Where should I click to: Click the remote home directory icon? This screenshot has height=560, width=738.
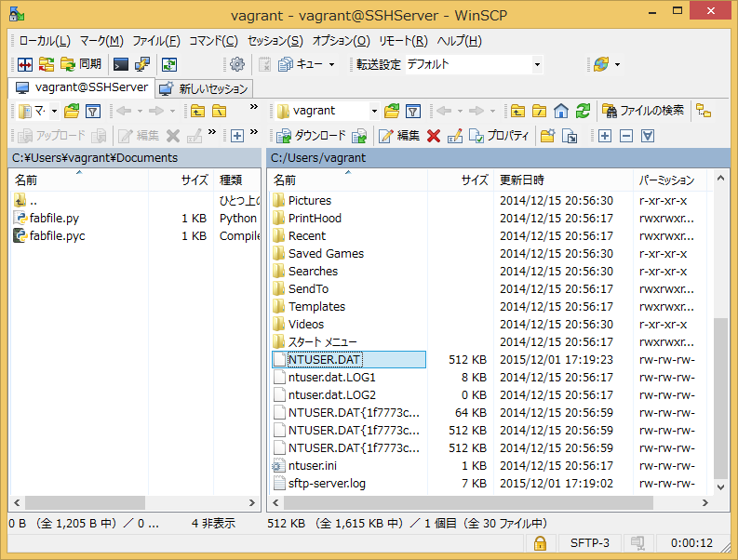pyautogui.click(x=561, y=112)
